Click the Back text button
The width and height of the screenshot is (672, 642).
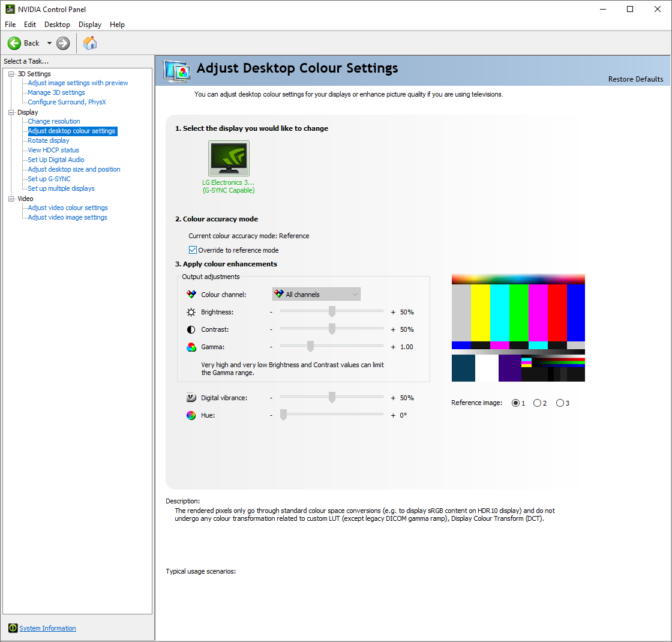[32, 43]
